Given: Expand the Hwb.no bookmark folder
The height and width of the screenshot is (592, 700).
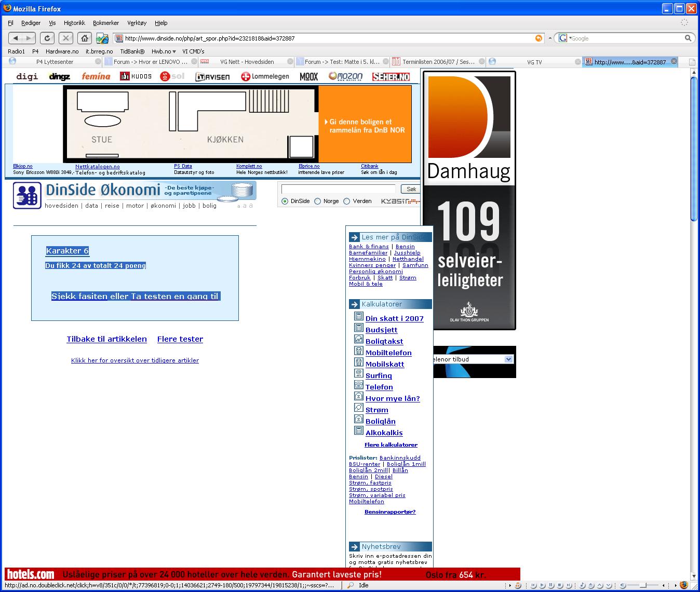Looking at the screenshot, I should tap(164, 51).
